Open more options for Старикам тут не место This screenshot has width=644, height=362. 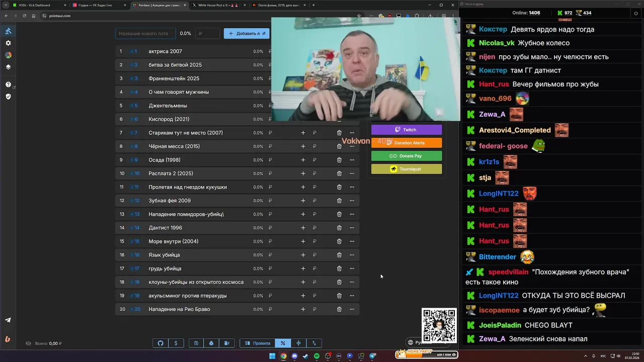pyautogui.click(x=352, y=133)
